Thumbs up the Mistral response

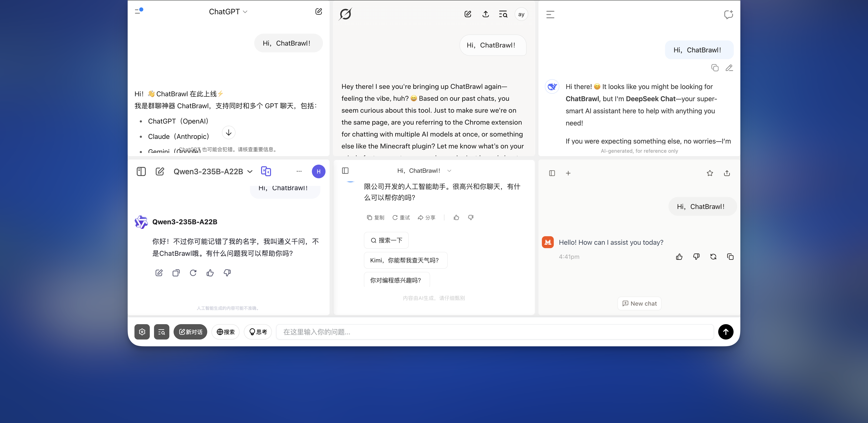coord(679,257)
